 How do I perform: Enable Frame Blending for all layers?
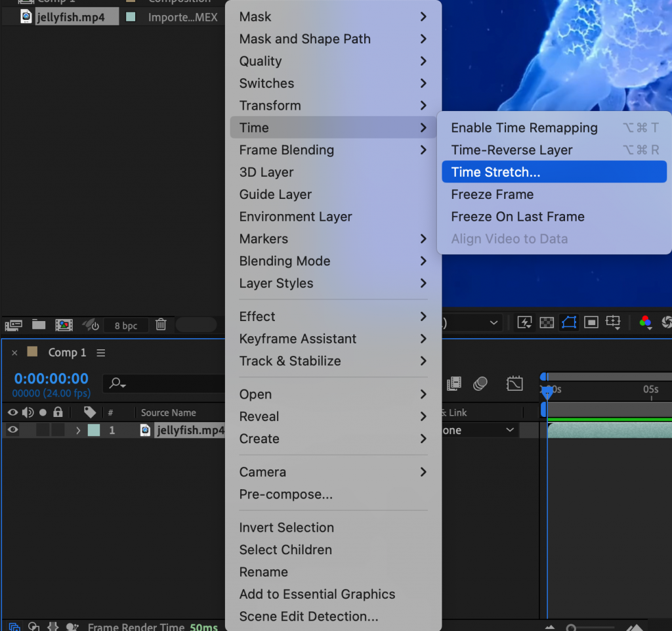454,383
